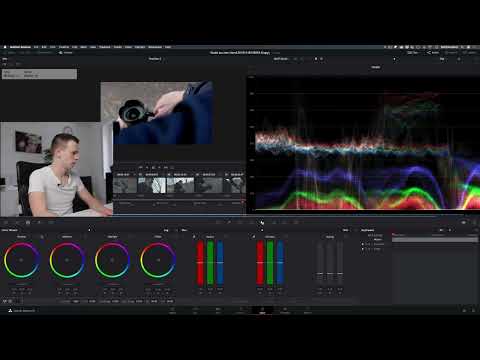
Task: Reset the Lift primaries bars
Action: 226,237
